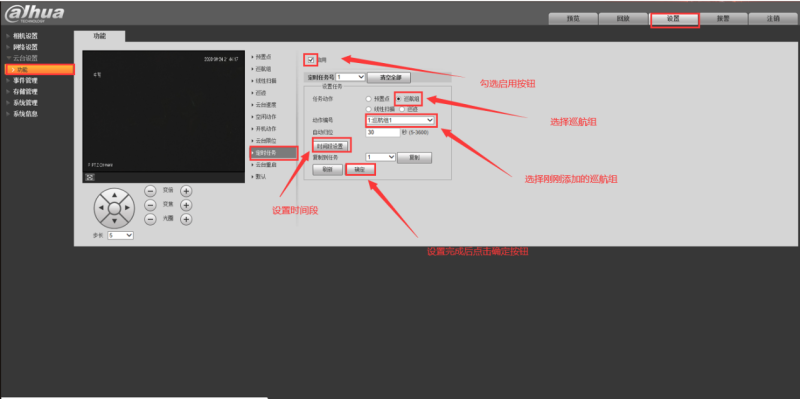
Task: Open the 定时任务号 dropdown
Action: (351, 77)
